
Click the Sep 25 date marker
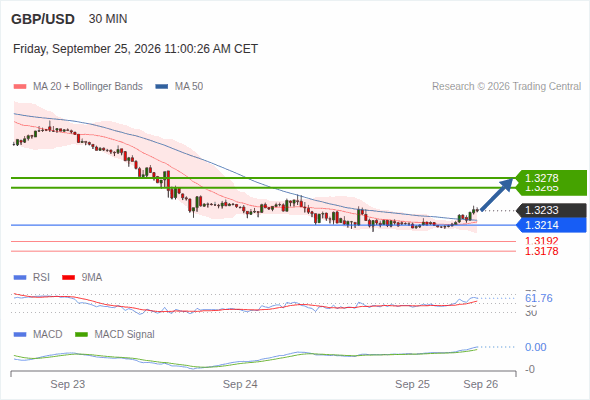412,384
